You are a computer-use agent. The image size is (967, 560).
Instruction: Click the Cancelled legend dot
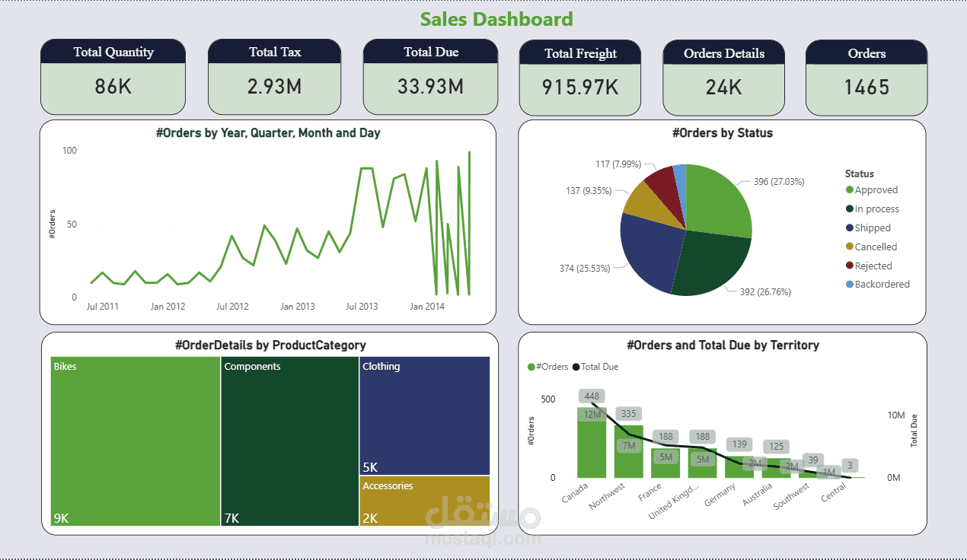851,247
